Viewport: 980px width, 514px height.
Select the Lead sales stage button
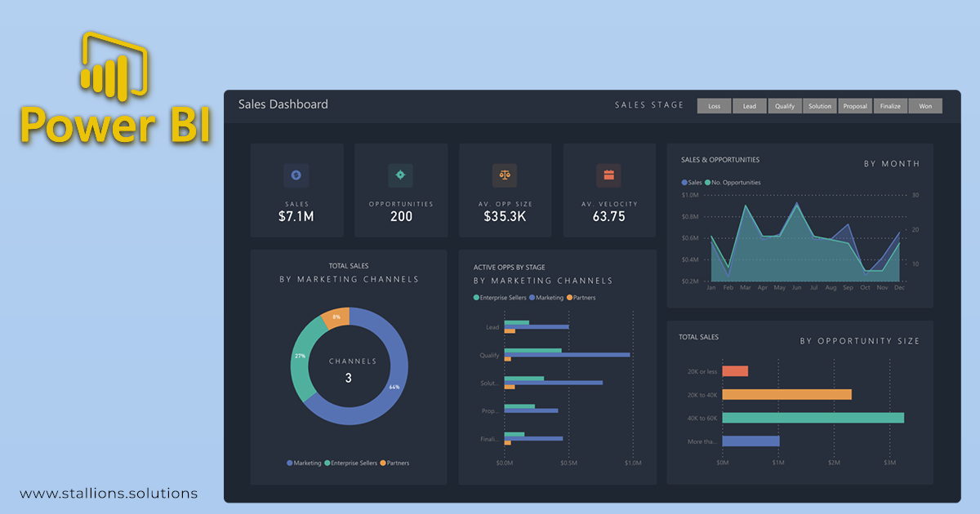750,106
